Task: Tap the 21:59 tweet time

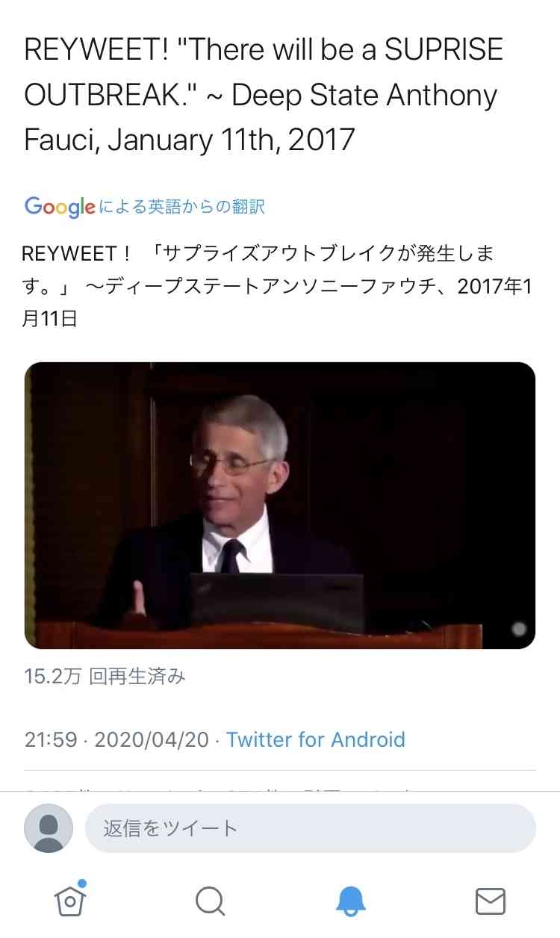Action: coord(51,739)
